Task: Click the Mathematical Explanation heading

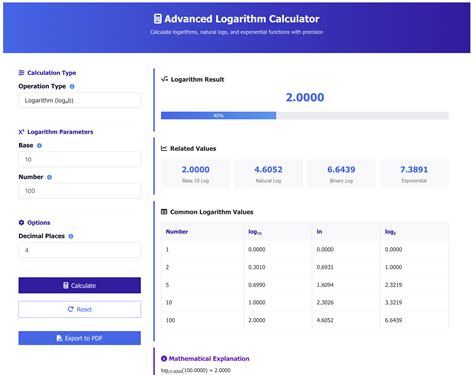Action: click(209, 359)
